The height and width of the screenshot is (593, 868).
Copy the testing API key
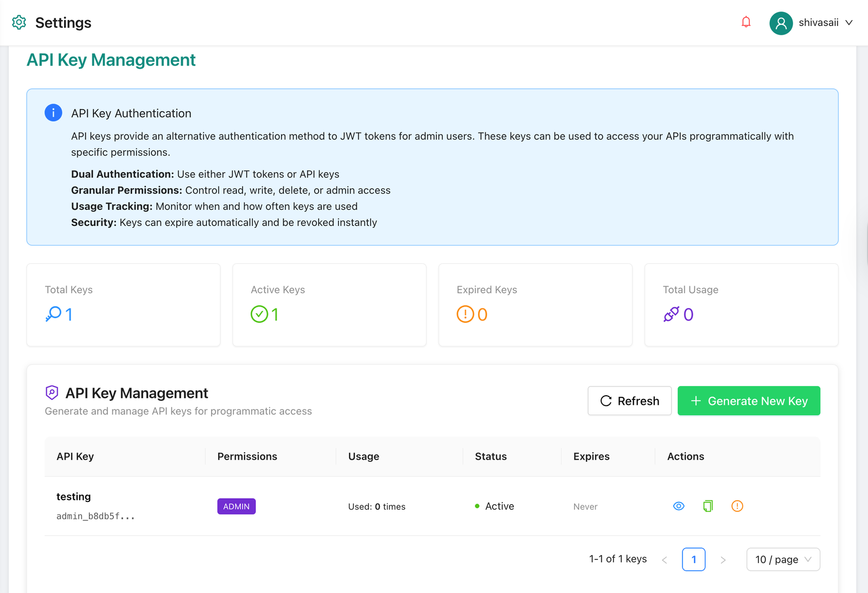[707, 506]
